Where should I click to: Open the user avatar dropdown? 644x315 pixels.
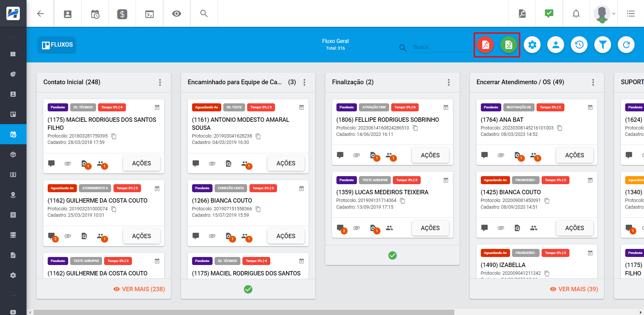604,14
